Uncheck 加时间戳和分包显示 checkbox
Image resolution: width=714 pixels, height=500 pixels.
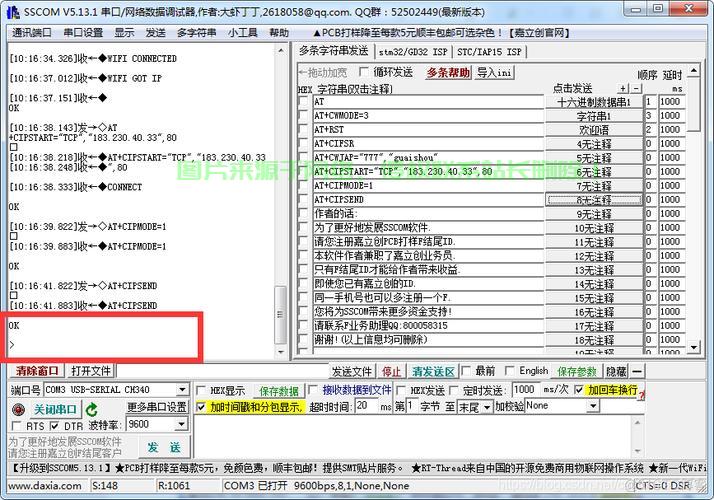click(200, 407)
